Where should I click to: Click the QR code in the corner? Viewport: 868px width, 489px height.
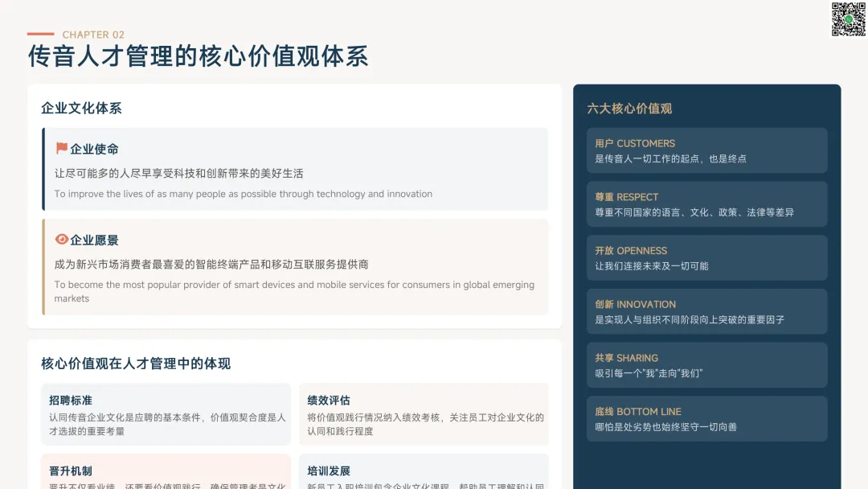[x=848, y=19]
